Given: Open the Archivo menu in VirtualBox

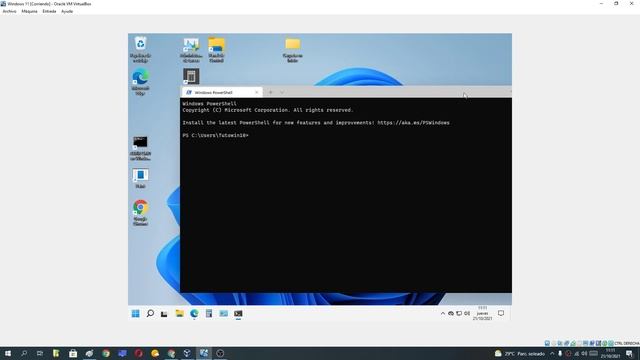Looking at the screenshot, I should tap(9, 11).
